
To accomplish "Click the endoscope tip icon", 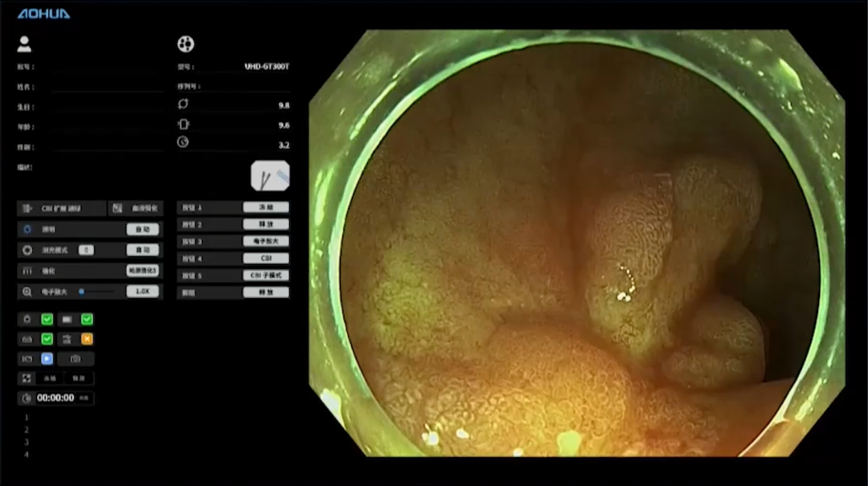I will (186, 43).
